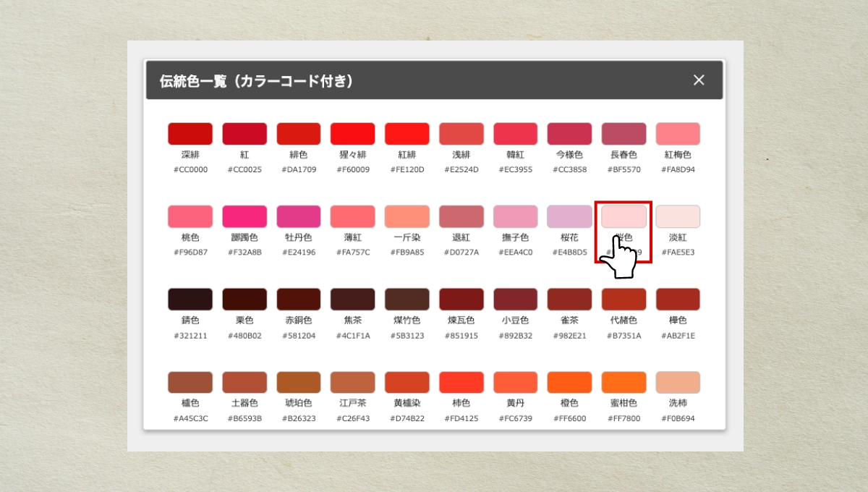The width and height of the screenshot is (868, 492).
Task: Click the 韓紅 #EC3955 swatch
Action: pyautogui.click(x=515, y=134)
